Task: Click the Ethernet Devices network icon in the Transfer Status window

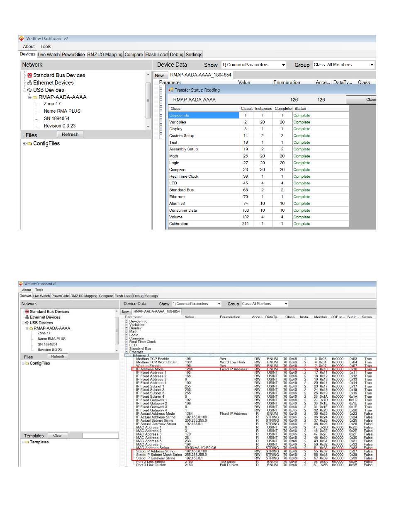Action: pos(30,83)
